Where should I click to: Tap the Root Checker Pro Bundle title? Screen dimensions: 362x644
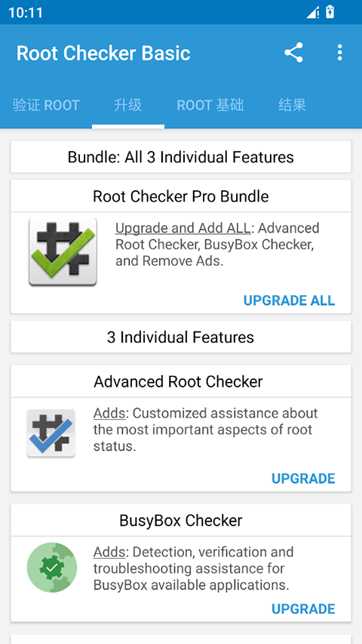click(181, 196)
